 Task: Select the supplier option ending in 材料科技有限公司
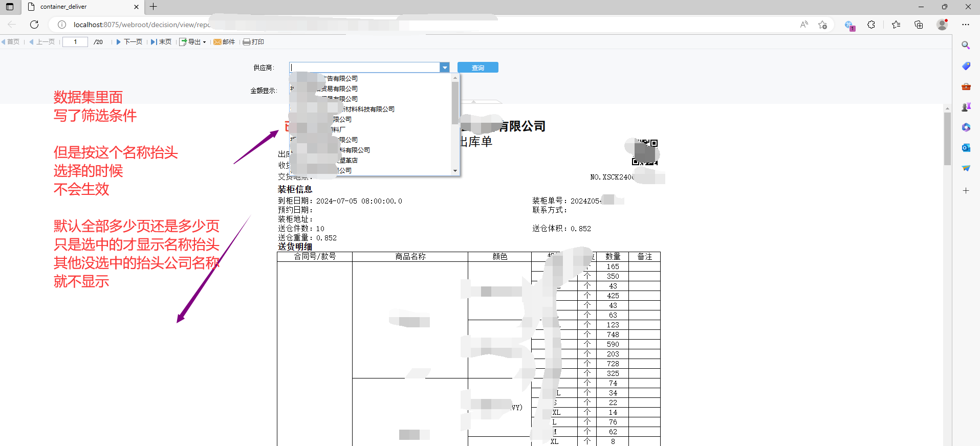click(x=368, y=109)
